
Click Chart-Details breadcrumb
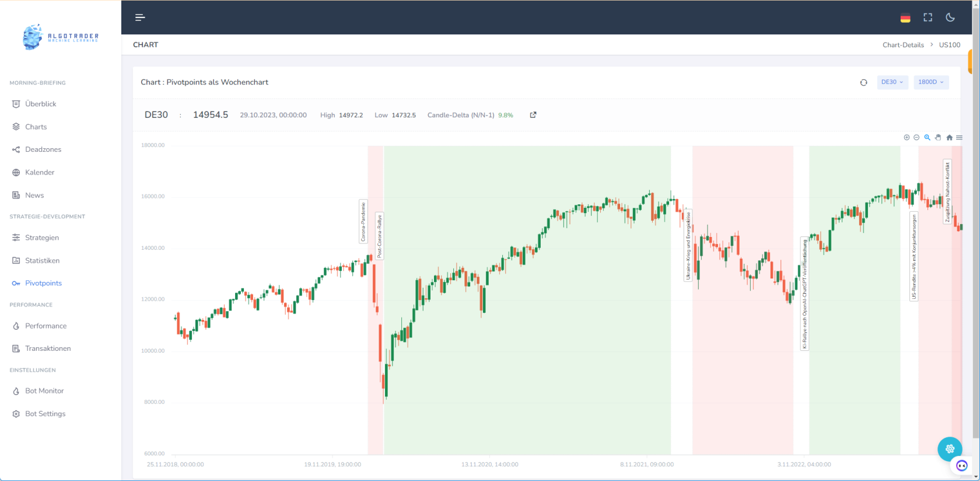pyautogui.click(x=903, y=45)
